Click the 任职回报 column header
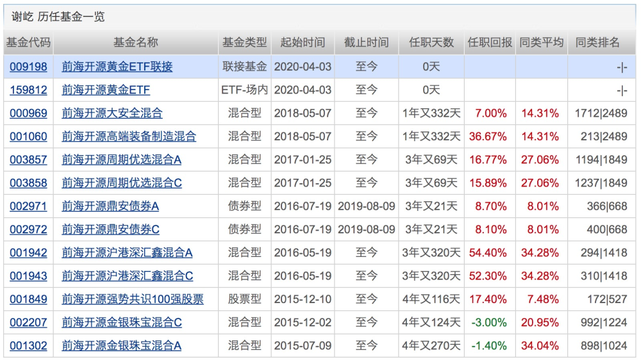The height and width of the screenshot is (364, 641). [490, 42]
